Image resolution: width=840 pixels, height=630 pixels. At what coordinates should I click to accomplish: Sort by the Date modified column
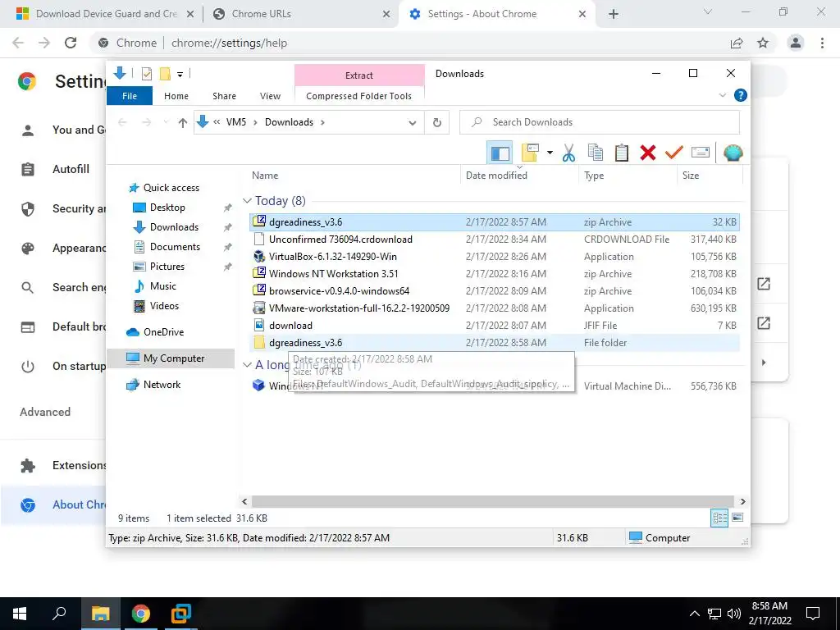(496, 176)
